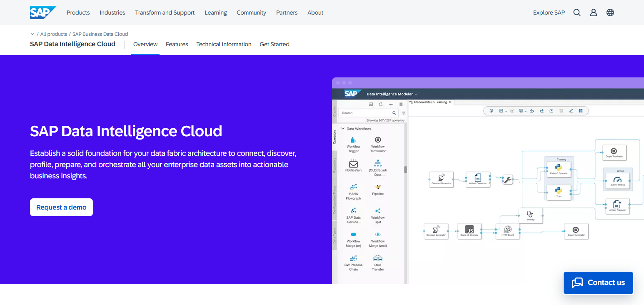Click the plus icon above operator search
Viewport: 644px width, 305px height.
point(391,104)
